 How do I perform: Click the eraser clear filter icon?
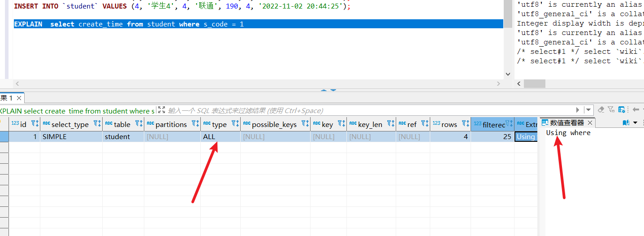tap(601, 110)
